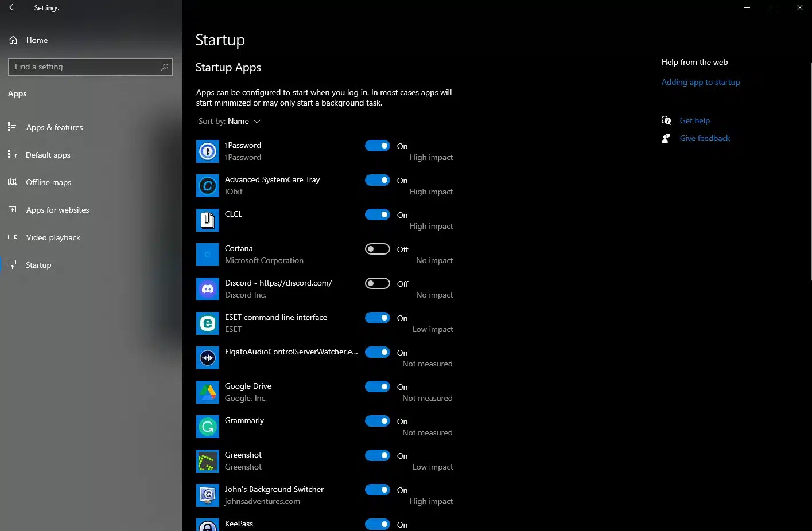
Task: Click the johnsadventures.com publisher text
Action: 262,501
